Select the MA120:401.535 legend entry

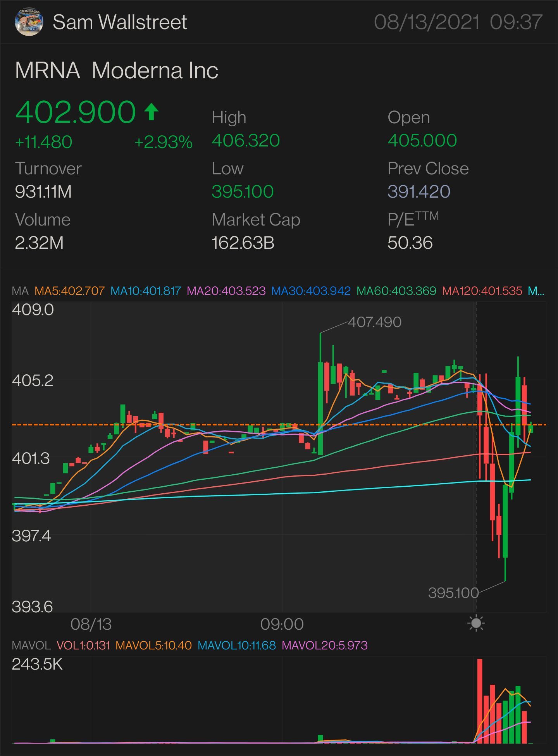(x=482, y=291)
